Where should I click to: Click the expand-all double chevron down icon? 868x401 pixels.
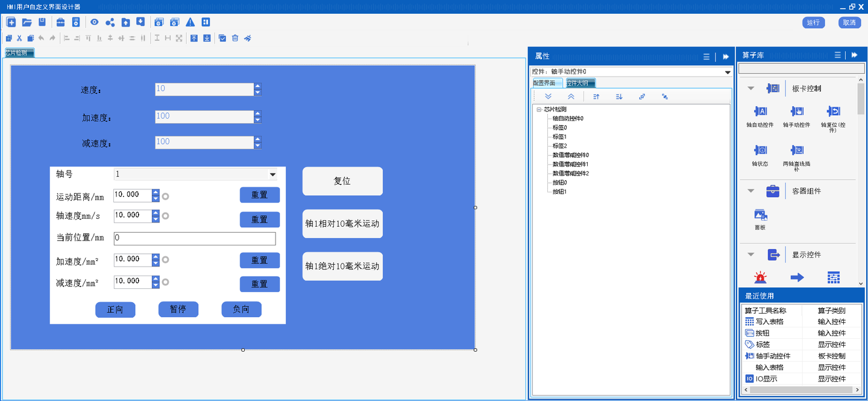tap(548, 96)
